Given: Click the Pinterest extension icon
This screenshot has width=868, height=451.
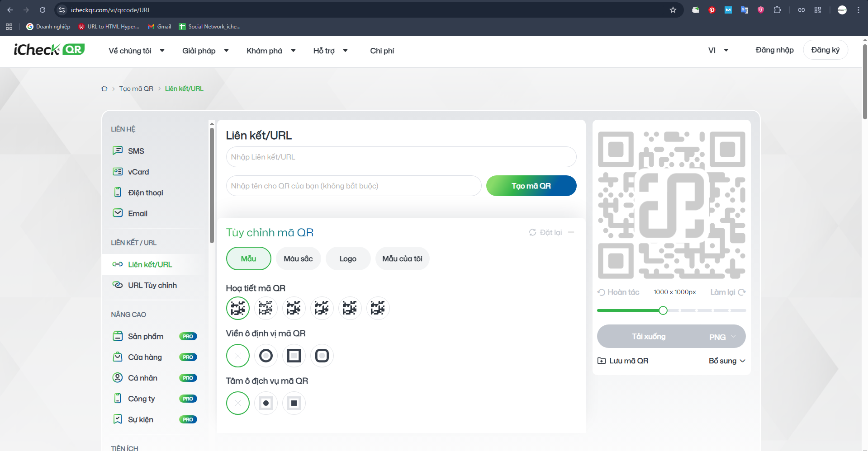Looking at the screenshot, I should [x=712, y=10].
